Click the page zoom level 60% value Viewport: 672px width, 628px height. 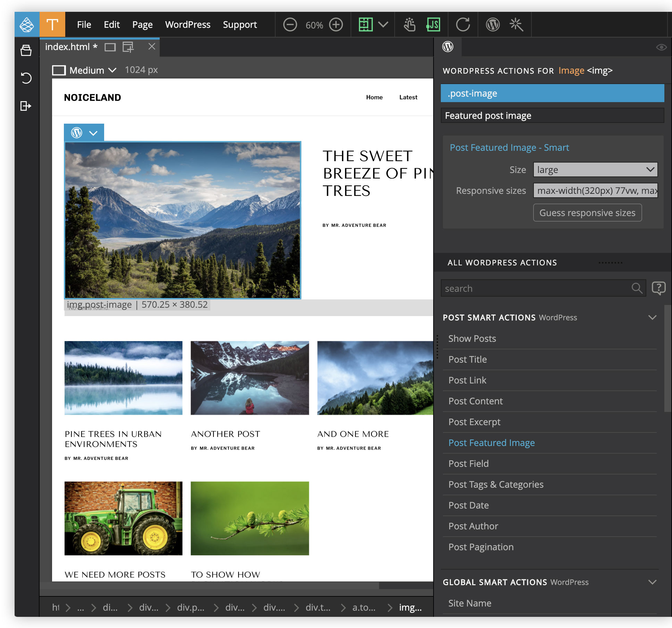pos(314,25)
